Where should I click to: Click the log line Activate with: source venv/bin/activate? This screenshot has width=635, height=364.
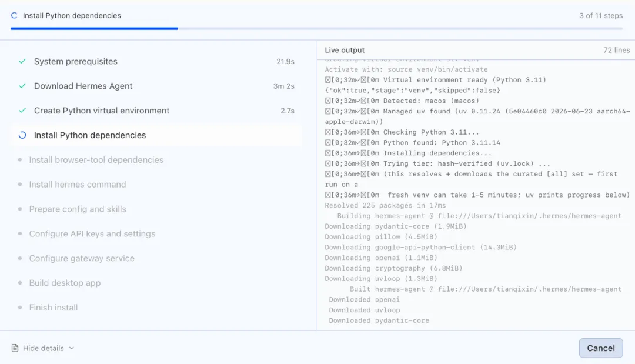(x=406, y=69)
